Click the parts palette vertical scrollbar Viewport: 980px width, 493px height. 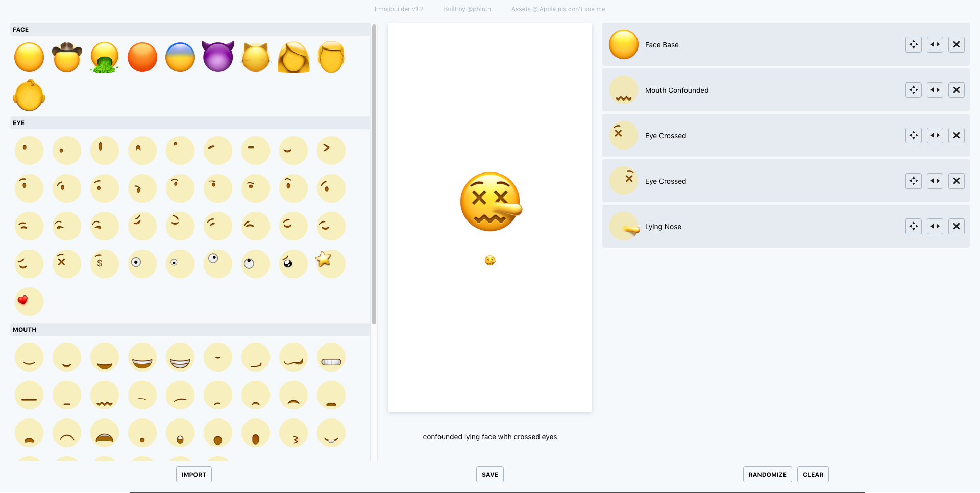point(374,175)
